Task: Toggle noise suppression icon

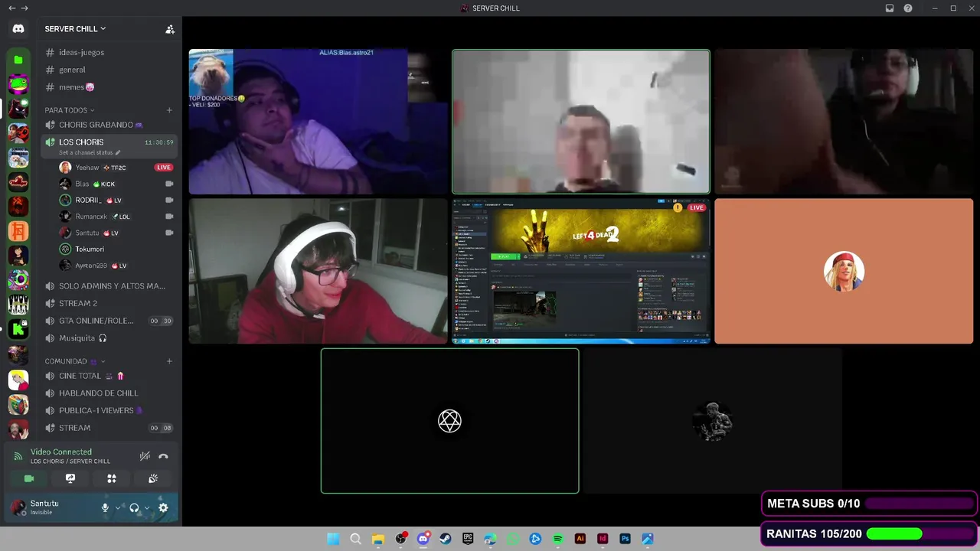Action: point(145,456)
